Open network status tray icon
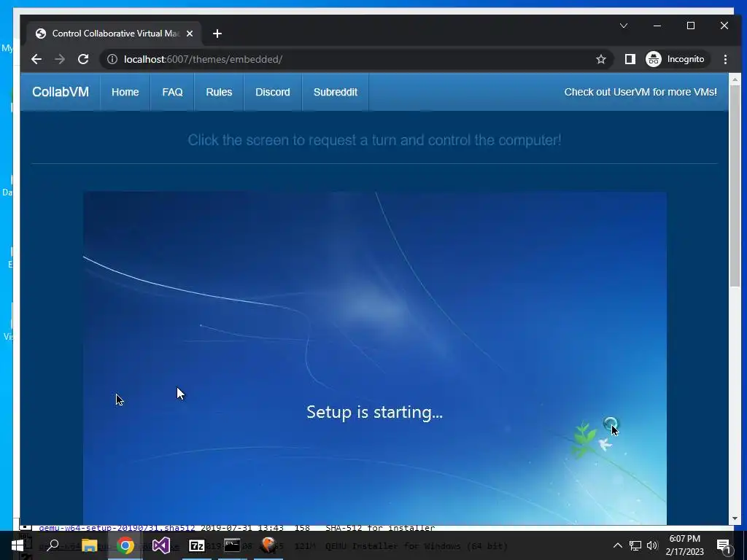The width and height of the screenshot is (747, 560). tap(635, 545)
